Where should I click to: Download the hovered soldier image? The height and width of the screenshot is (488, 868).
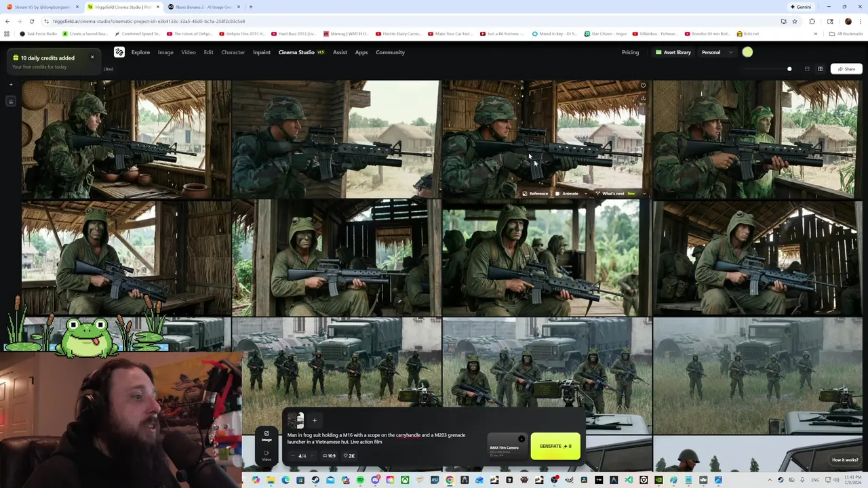[643, 98]
